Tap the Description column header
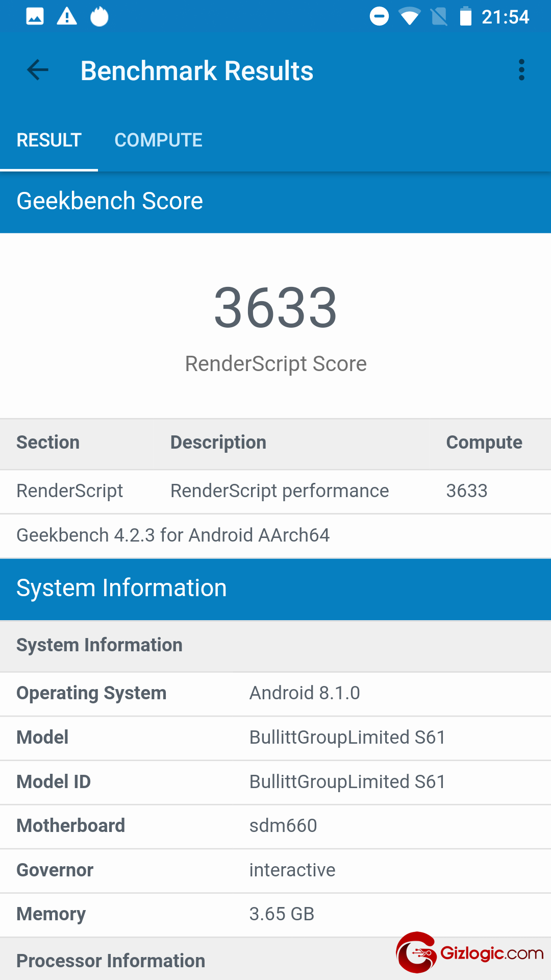Viewport: 551px width, 980px height. pyautogui.click(x=218, y=443)
